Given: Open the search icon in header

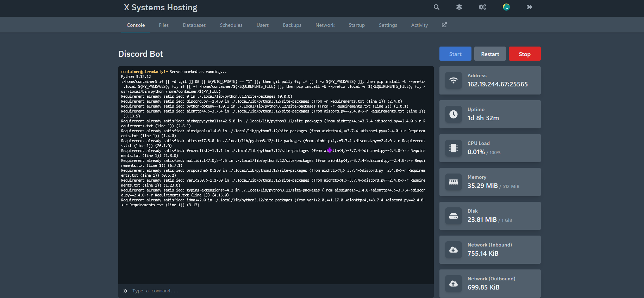Looking at the screenshot, I should coord(437,7).
